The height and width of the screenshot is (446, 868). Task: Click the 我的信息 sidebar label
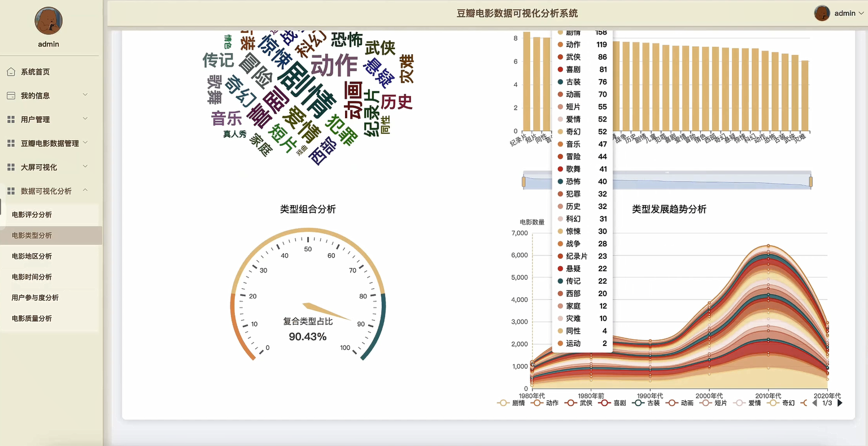(35, 96)
